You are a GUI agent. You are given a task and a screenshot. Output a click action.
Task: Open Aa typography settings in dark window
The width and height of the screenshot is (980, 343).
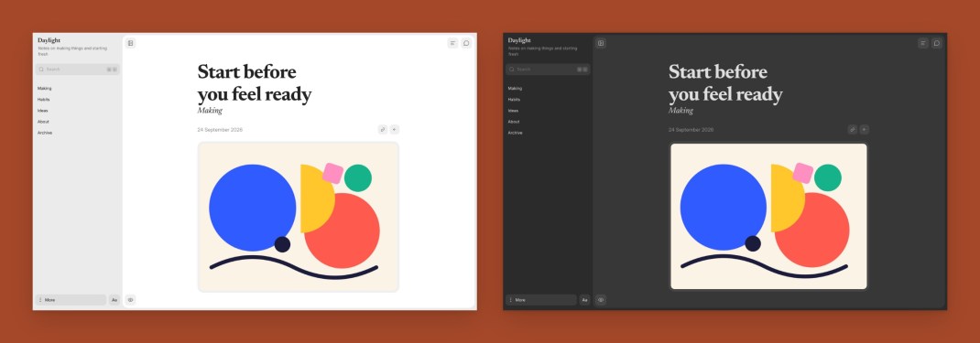pyautogui.click(x=585, y=300)
